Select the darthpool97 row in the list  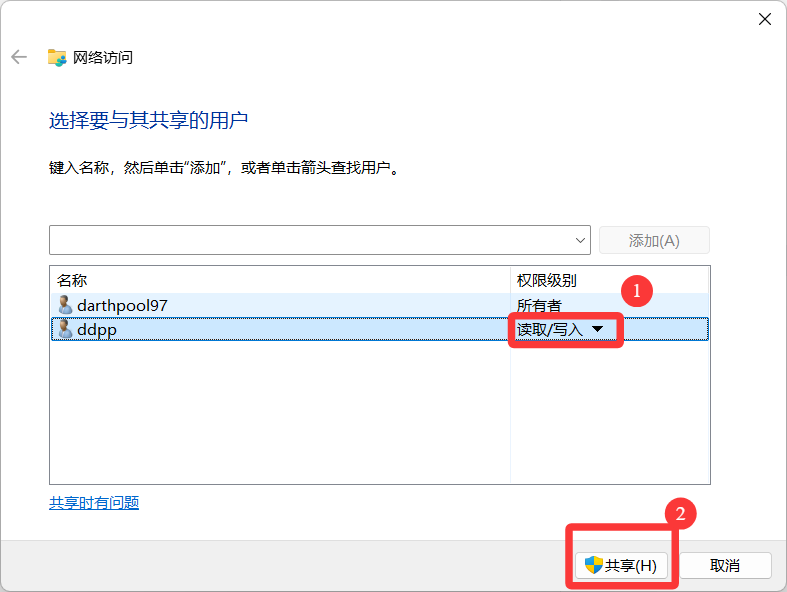click(280, 304)
